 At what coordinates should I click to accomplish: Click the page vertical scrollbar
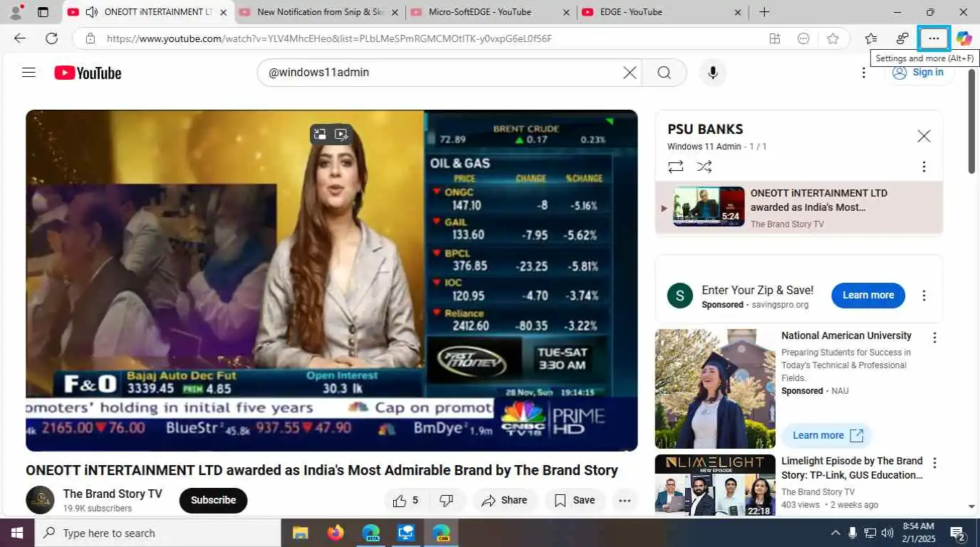click(971, 123)
